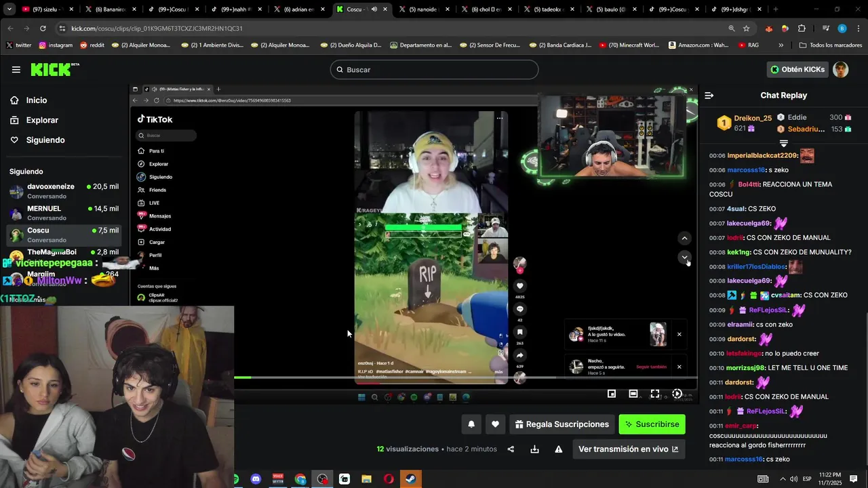The height and width of the screenshot is (488, 868).
Task: Open zoom magnifier in address bar
Action: [732, 28]
